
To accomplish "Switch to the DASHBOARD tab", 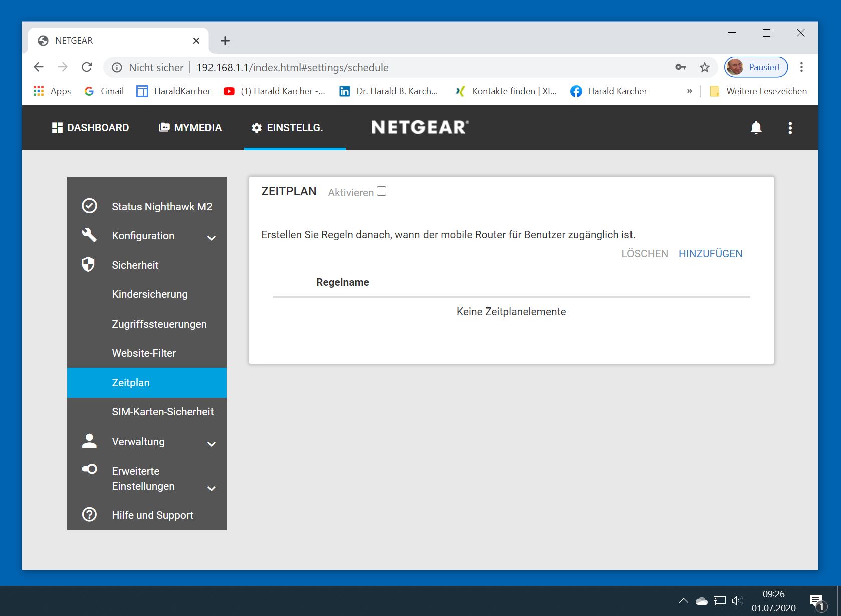I will tap(91, 128).
